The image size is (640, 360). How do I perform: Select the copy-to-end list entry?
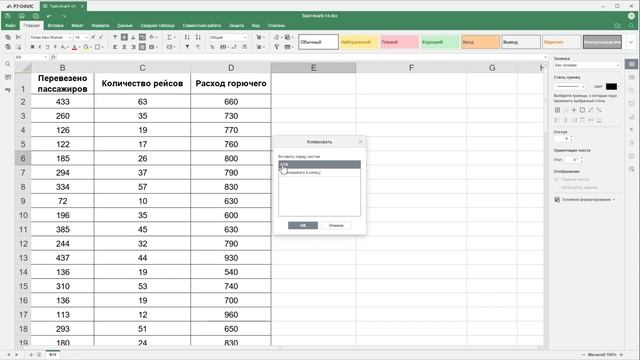320,173
